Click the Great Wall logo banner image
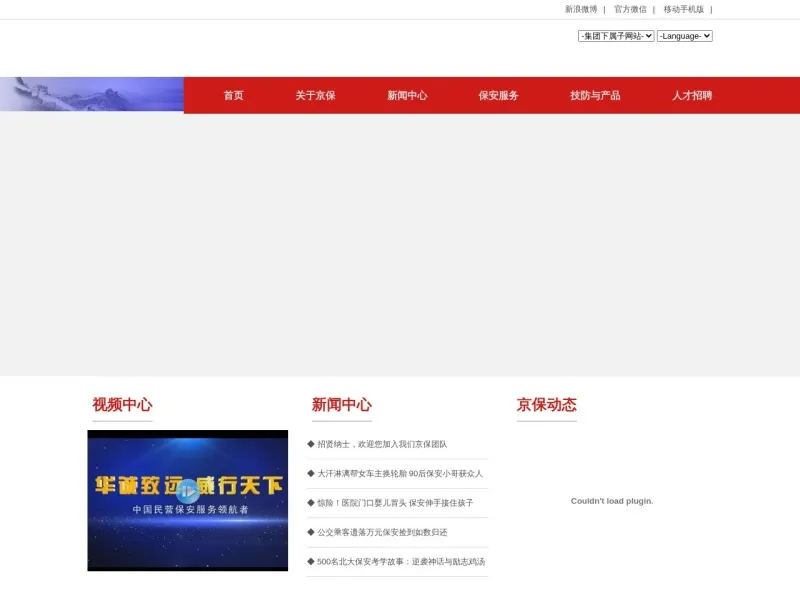Image resolution: width=800 pixels, height=600 pixels. (92, 94)
